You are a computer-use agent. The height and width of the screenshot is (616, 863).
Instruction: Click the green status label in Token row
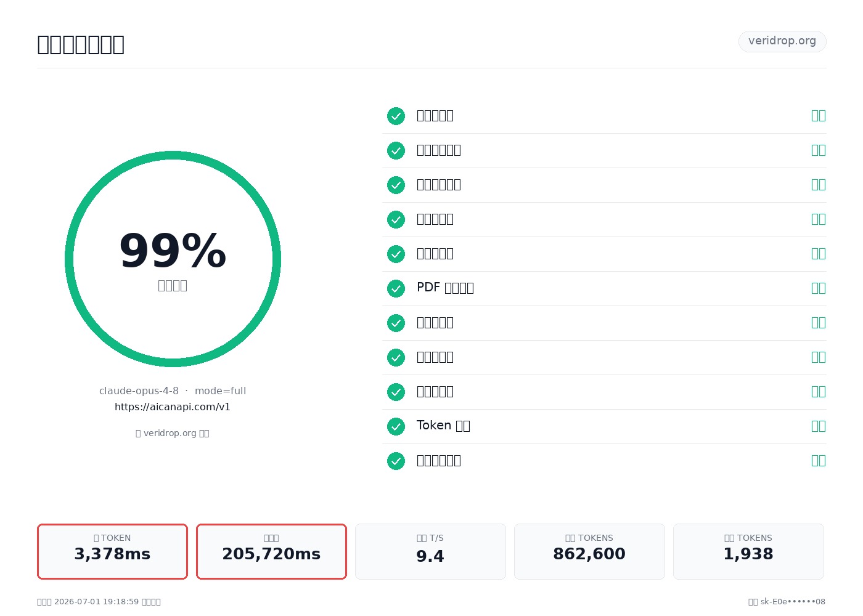pyautogui.click(x=819, y=426)
